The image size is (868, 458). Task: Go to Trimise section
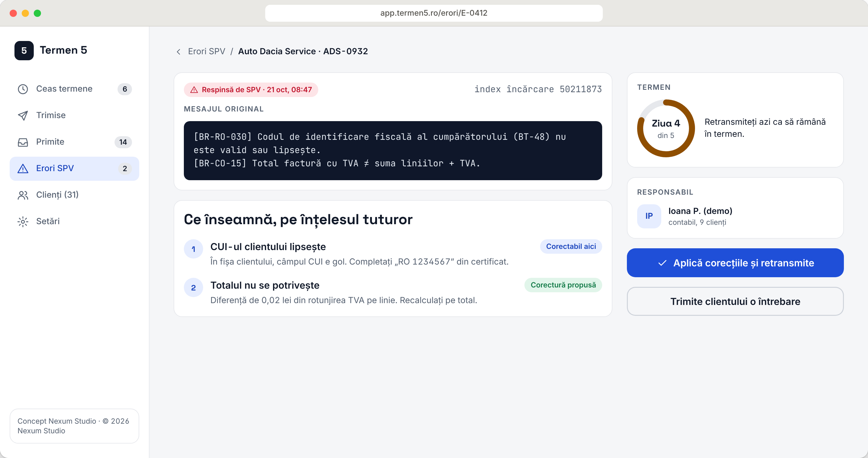(74, 115)
